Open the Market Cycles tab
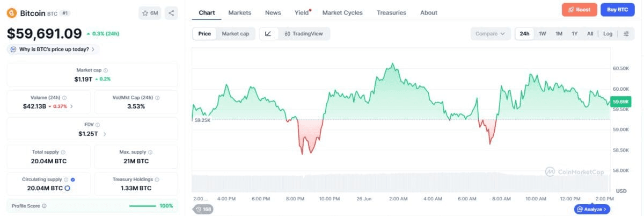Screen dimensions: 644x216 click(x=342, y=12)
